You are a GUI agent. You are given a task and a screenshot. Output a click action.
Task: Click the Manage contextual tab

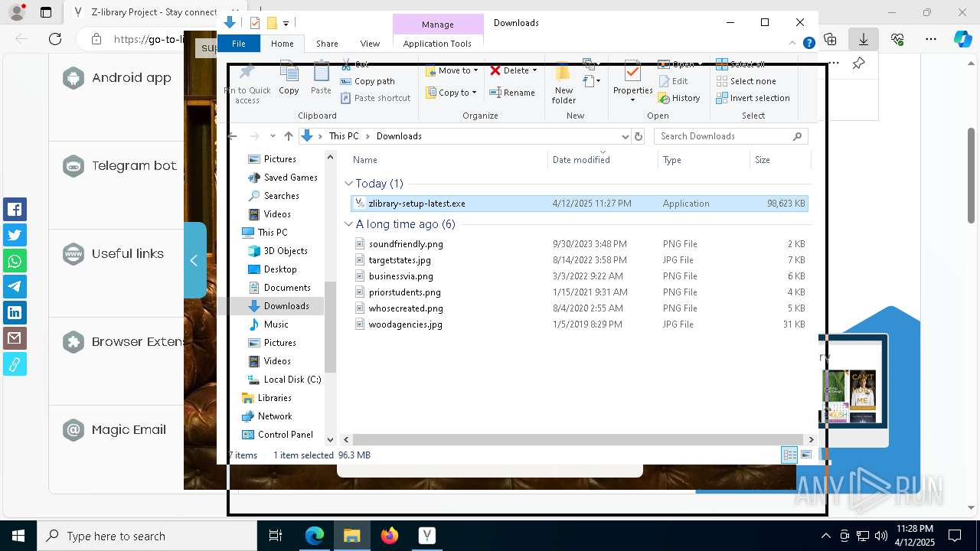tap(438, 24)
